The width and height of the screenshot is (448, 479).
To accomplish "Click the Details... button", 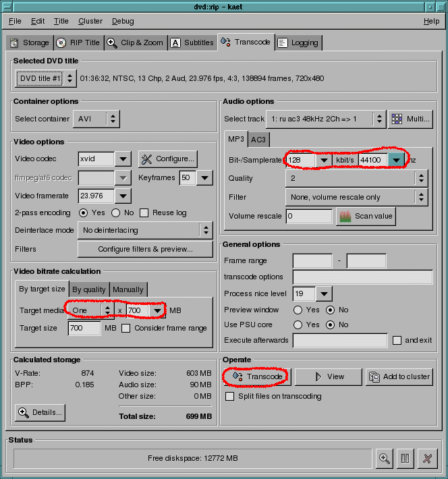I will pos(40,412).
